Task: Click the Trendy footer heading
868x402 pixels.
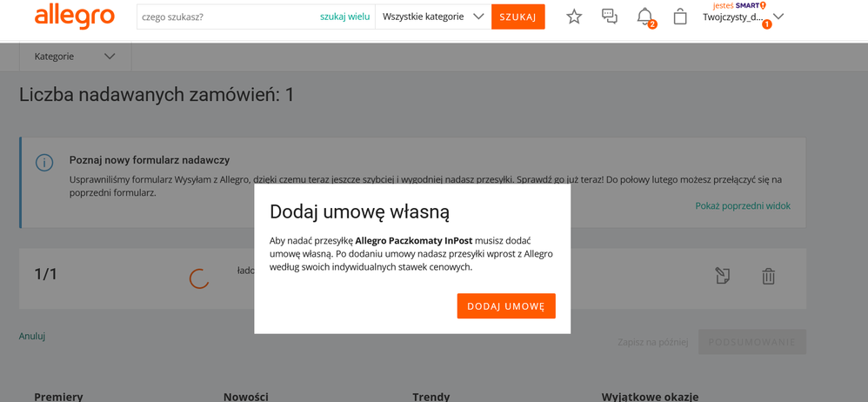Action: pyautogui.click(x=431, y=397)
